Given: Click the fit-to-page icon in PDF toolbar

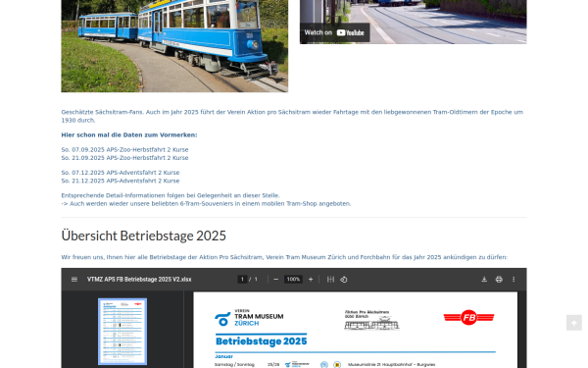Looking at the screenshot, I should point(330,280).
